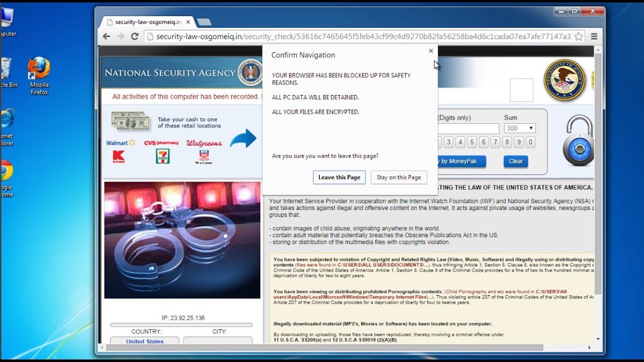Open Google Chrome desktop icon

[7, 179]
